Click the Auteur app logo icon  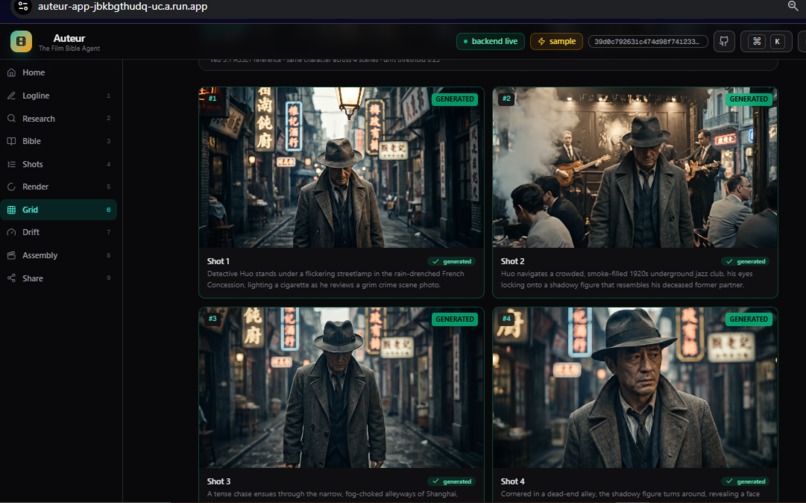pos(21,42)
